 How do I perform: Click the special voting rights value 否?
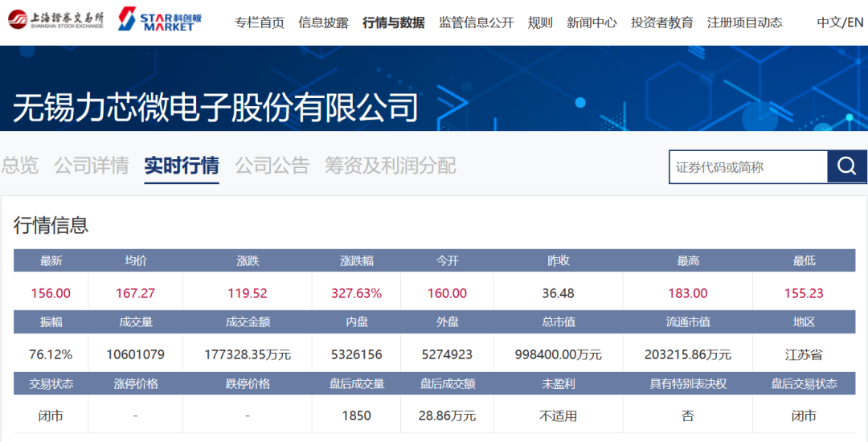[x=687, y=416]
